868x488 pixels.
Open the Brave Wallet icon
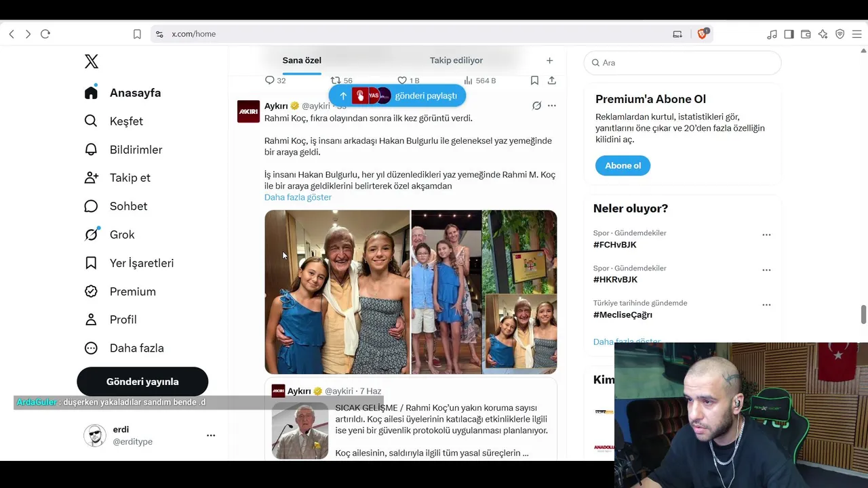point(806,34)
